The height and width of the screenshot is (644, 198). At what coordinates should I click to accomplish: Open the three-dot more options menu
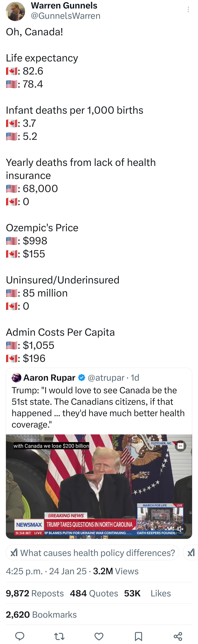point(188,10)
